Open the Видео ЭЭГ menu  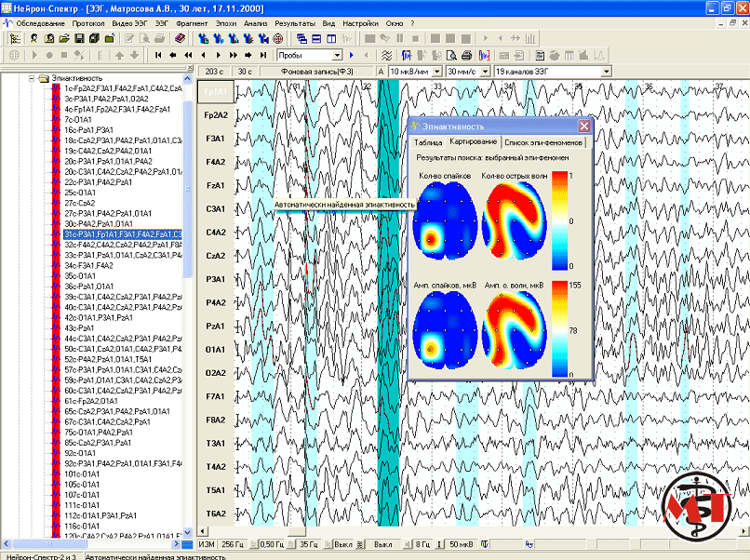(x=129, y=23)
